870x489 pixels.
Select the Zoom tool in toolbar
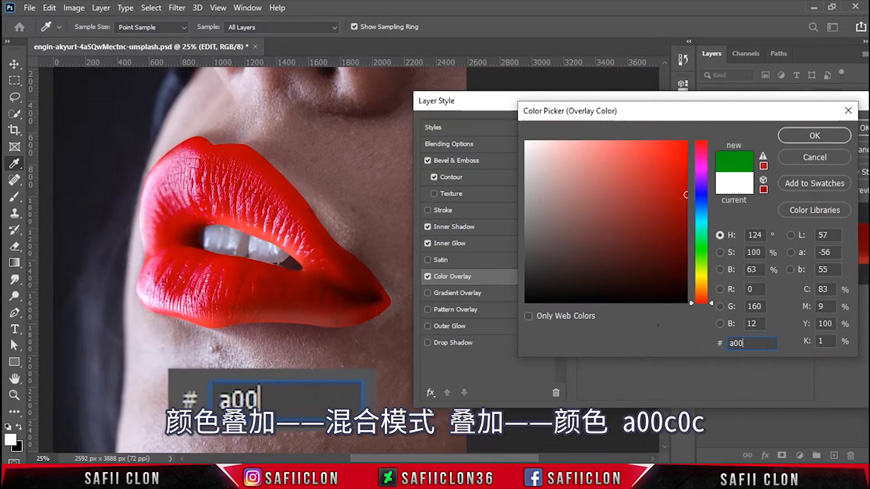point(14,395)
